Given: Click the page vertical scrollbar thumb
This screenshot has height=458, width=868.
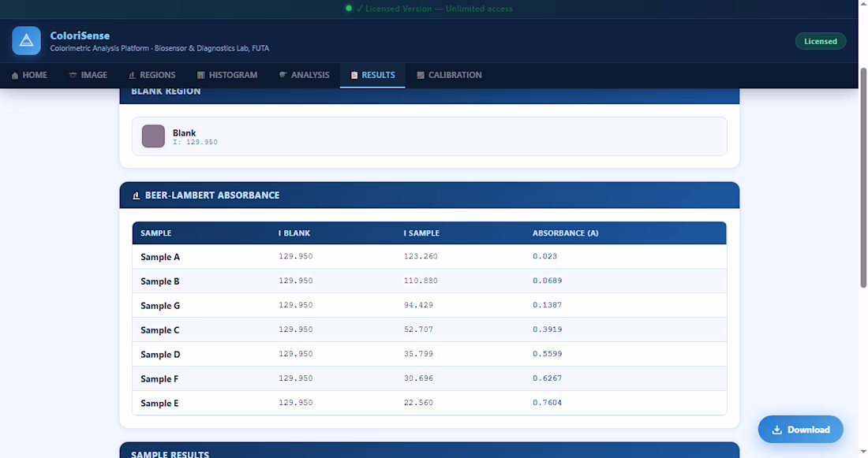Looking at the screenshot, I should [863, 177].
